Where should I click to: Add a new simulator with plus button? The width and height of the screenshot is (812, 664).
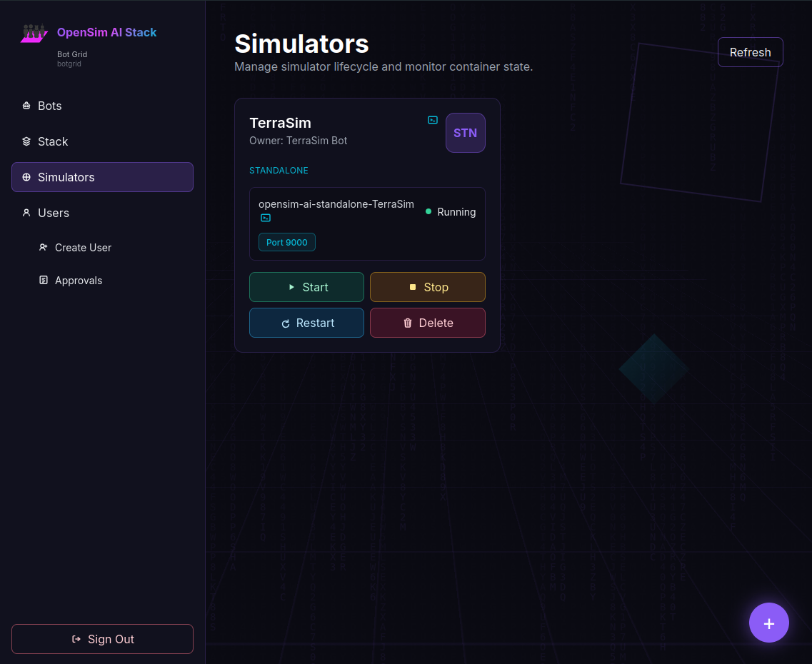[768, 623]
